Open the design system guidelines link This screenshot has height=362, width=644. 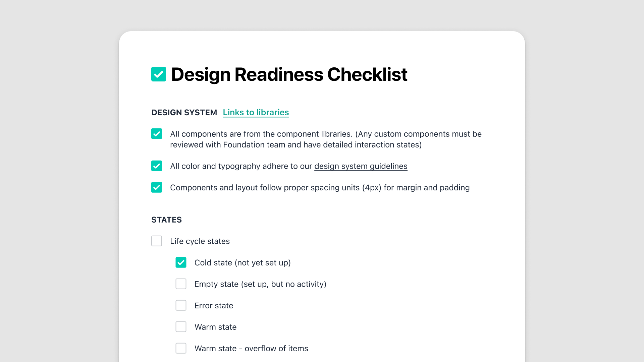click(361, 166)
